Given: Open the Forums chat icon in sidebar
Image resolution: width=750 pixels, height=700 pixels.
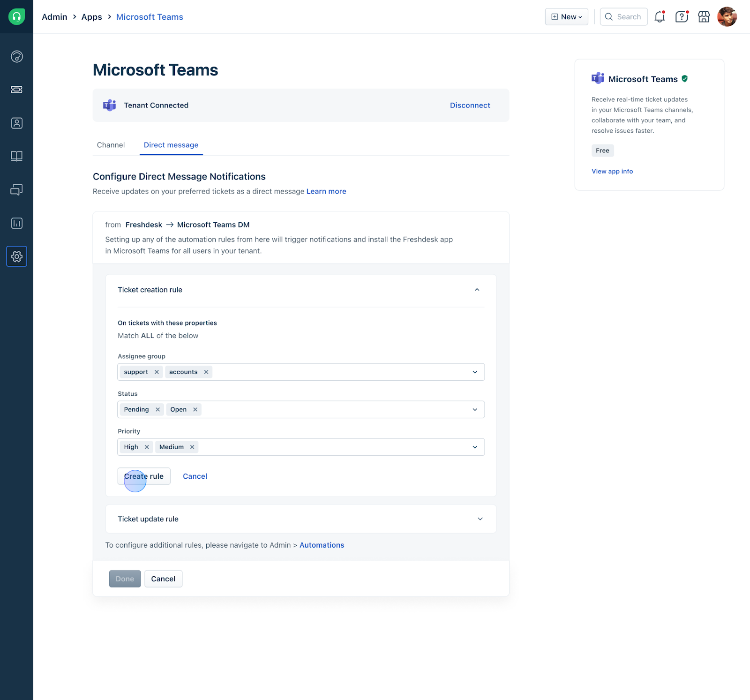Looking at the screenshot, I should (x=16, y=190).
